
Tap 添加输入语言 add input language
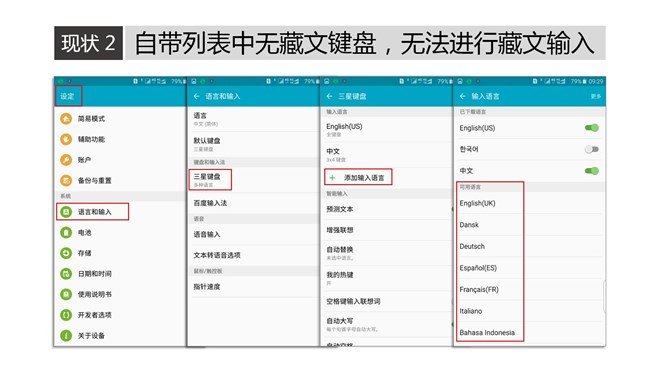(358, 178)
